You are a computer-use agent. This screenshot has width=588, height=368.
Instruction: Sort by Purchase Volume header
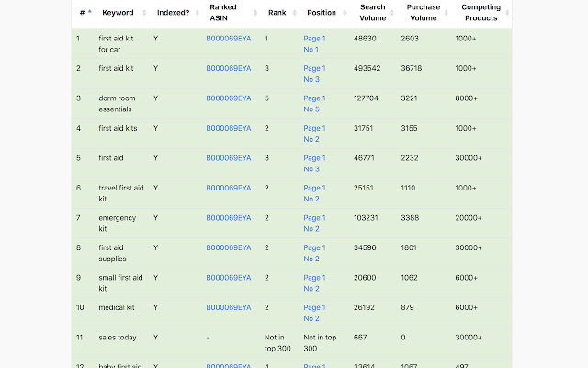tap(423, 13)
